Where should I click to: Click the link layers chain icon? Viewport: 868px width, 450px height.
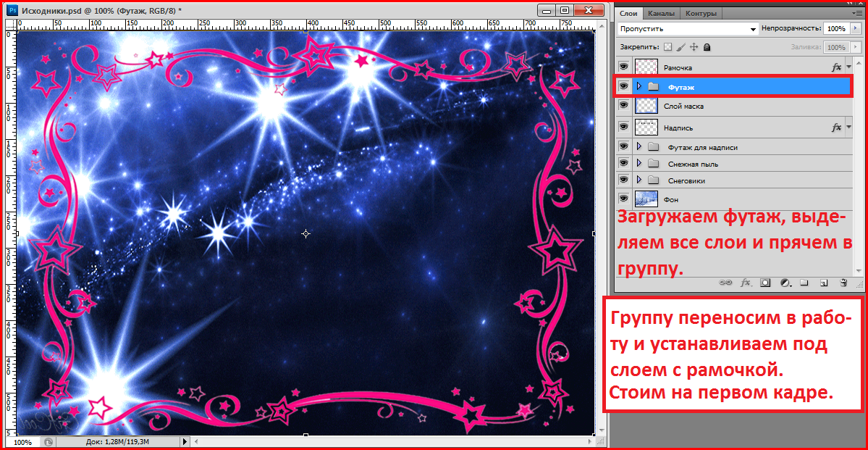[725, 282]
